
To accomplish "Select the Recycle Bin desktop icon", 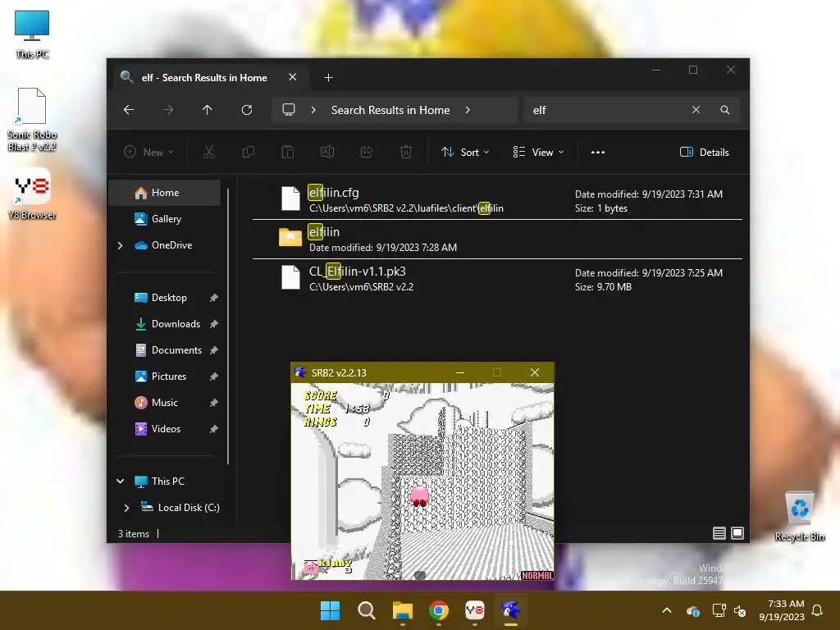I will pos(799,516).
